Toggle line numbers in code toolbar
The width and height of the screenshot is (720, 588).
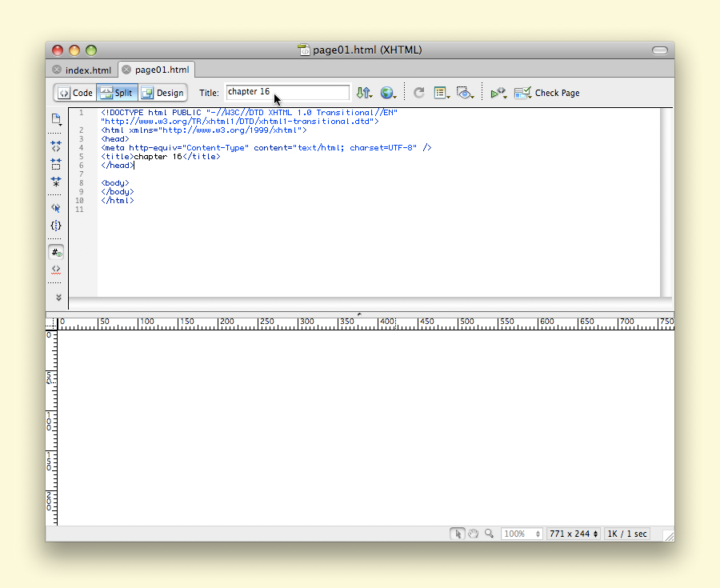(56, 251)
